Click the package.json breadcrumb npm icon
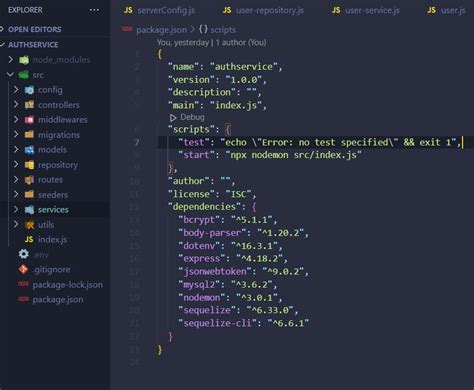Screen dimensions: 474x390 (127, 29)
